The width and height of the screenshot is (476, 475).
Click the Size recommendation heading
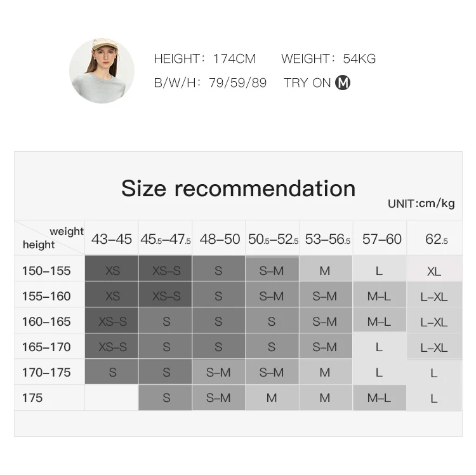point(238,189)
